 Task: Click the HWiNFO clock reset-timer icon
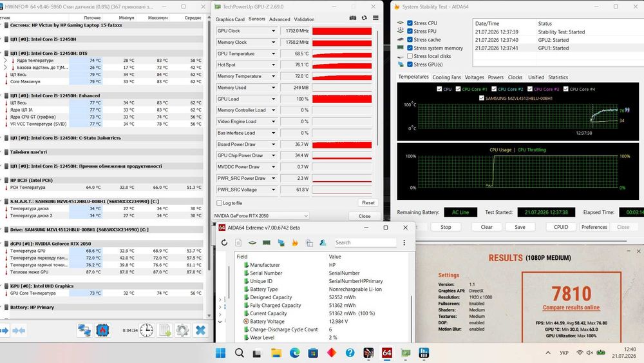click(x=147, y=330)
